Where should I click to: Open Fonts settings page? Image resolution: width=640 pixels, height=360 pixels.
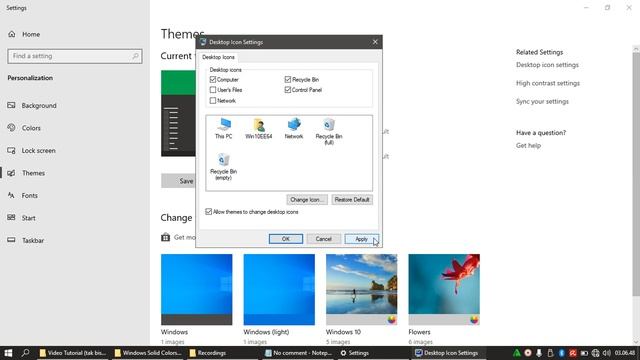coord(29,196)
